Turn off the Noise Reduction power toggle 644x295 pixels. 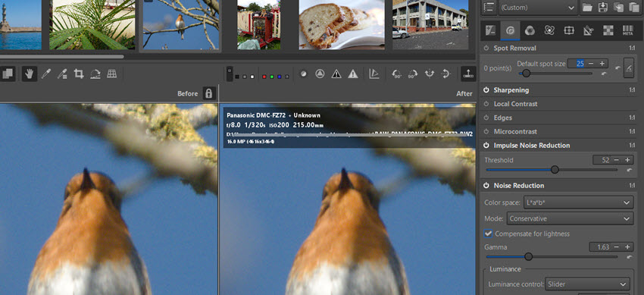[486, 186]
